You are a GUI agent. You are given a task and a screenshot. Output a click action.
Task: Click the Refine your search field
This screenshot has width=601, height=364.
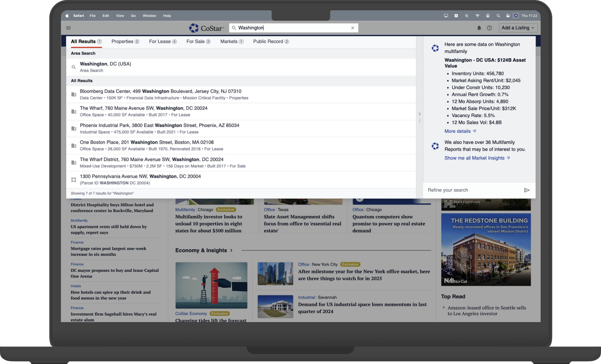pyautogui.click(x=472, y=190)
